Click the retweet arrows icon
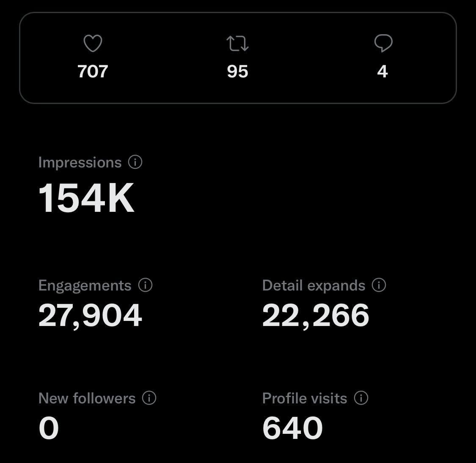Screen dimensions: 476x463 point(238,44)
